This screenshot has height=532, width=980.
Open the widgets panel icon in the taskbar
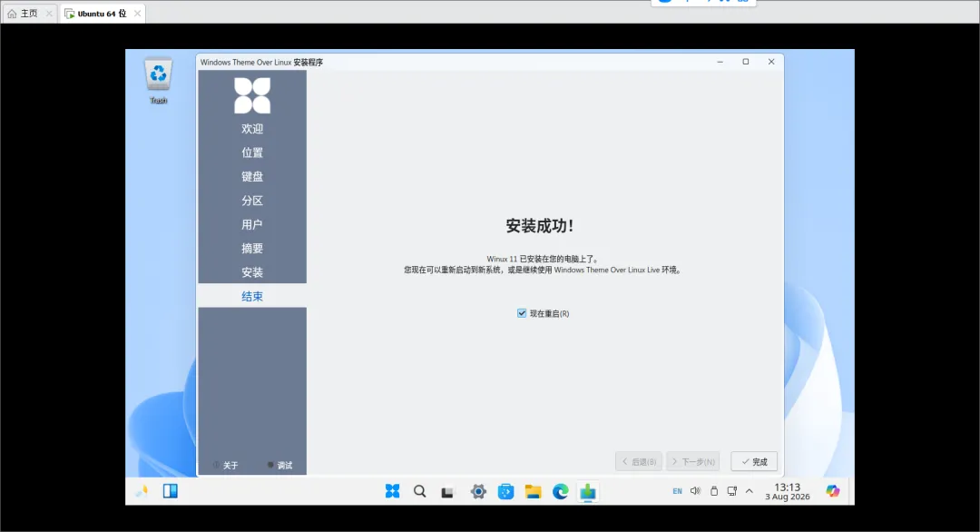[x=170, y=491]
